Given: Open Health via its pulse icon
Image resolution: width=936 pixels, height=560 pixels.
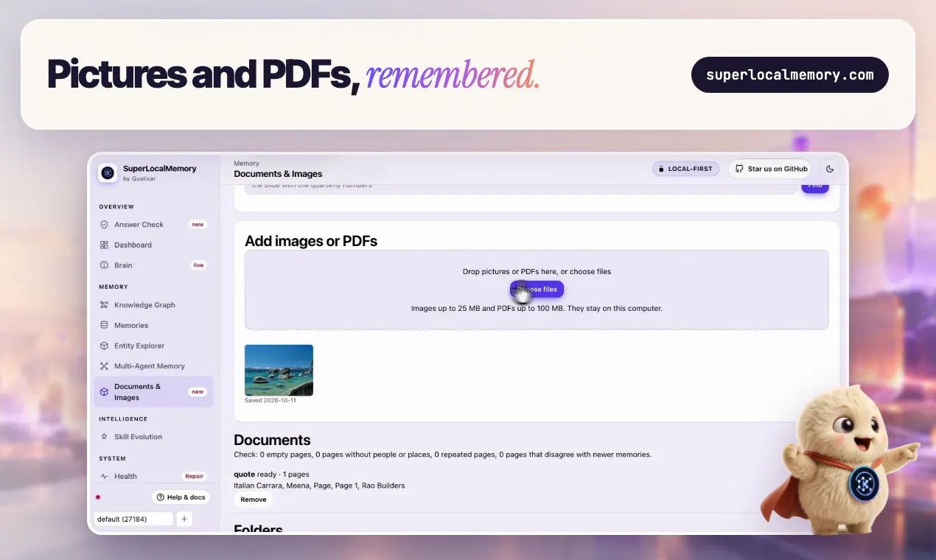Looking at the screenshot, I should [104, 477].
